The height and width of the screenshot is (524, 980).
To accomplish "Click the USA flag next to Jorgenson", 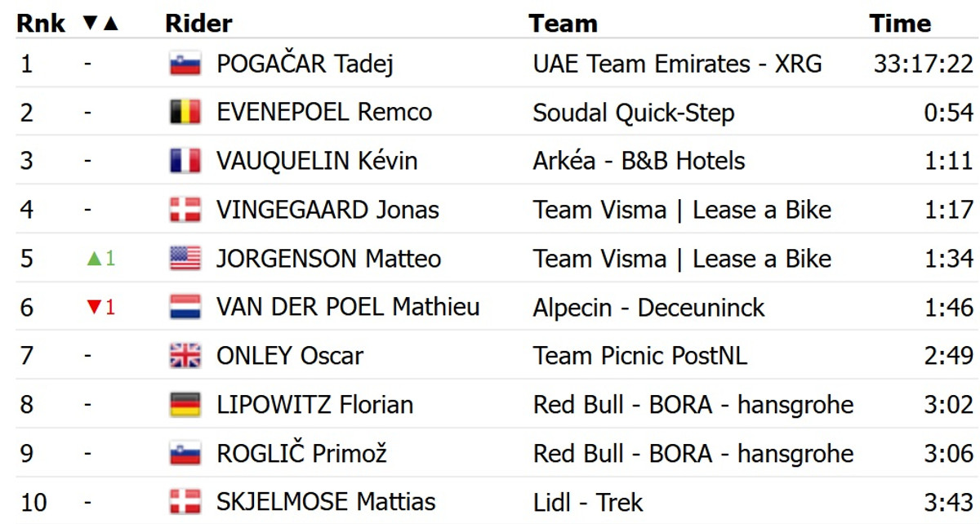I will point(185,259).
